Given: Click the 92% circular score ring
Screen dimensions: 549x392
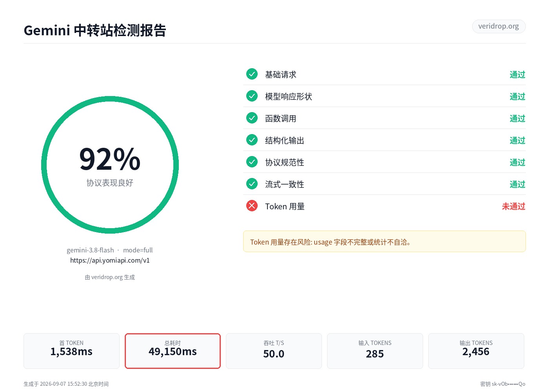Looking at the screenshot, I should click(x=110, y=165).
